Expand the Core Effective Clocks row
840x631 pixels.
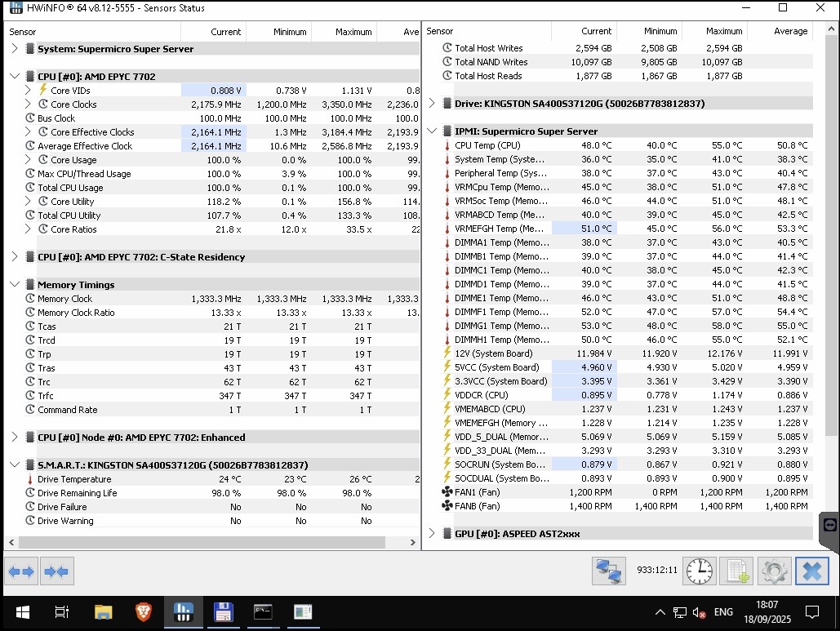click(28, 131)
